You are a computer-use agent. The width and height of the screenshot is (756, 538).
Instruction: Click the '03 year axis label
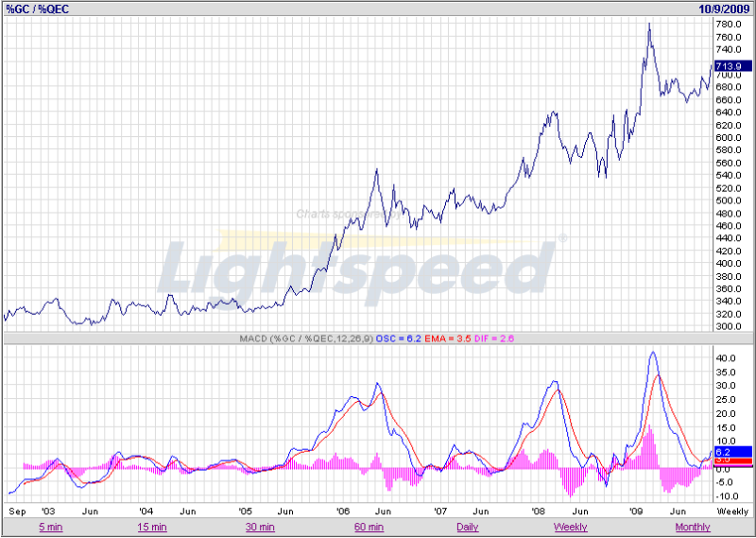click(48, 512)
